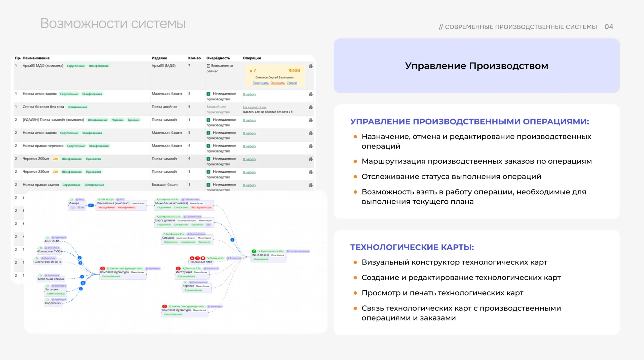
Task: Click the yellow 200 tag on Черенок 200мм
Action: pos(55,159)
